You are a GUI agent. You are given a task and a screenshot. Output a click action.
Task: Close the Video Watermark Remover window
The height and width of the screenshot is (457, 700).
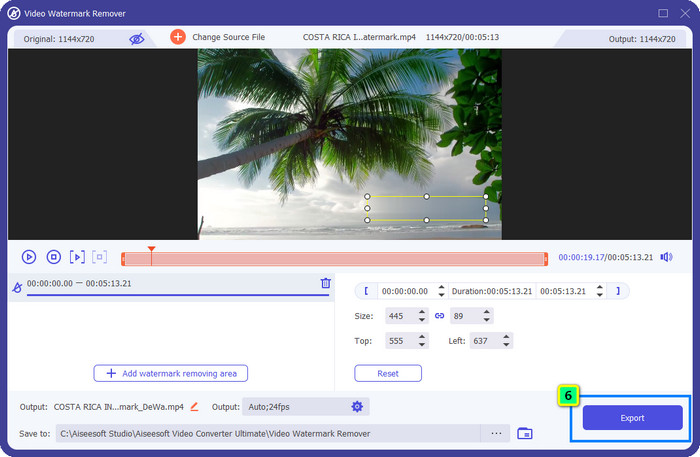click(685, 13)
